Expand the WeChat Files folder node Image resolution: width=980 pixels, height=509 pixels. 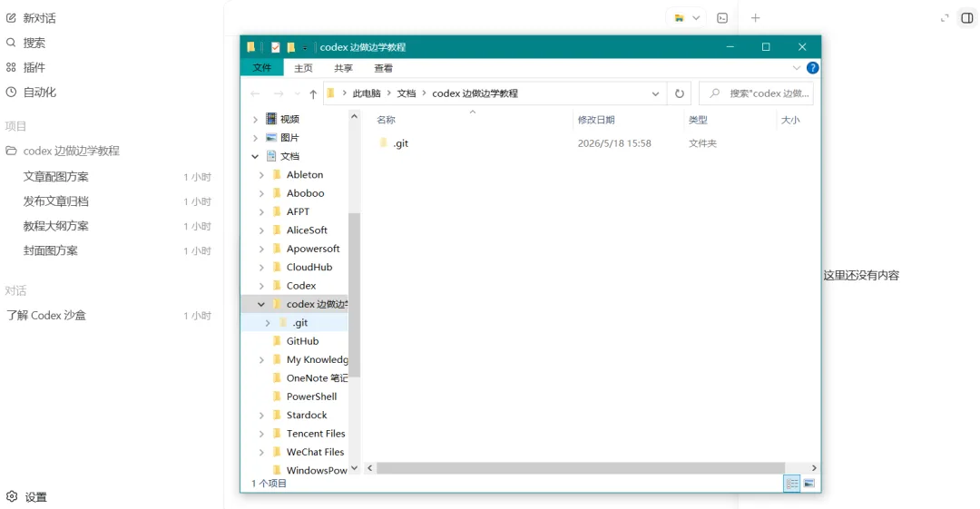(x=261, y=452)
